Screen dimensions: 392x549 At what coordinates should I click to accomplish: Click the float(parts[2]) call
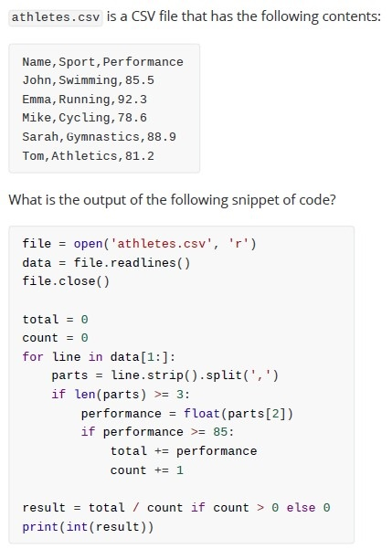(x=238, y=414)
